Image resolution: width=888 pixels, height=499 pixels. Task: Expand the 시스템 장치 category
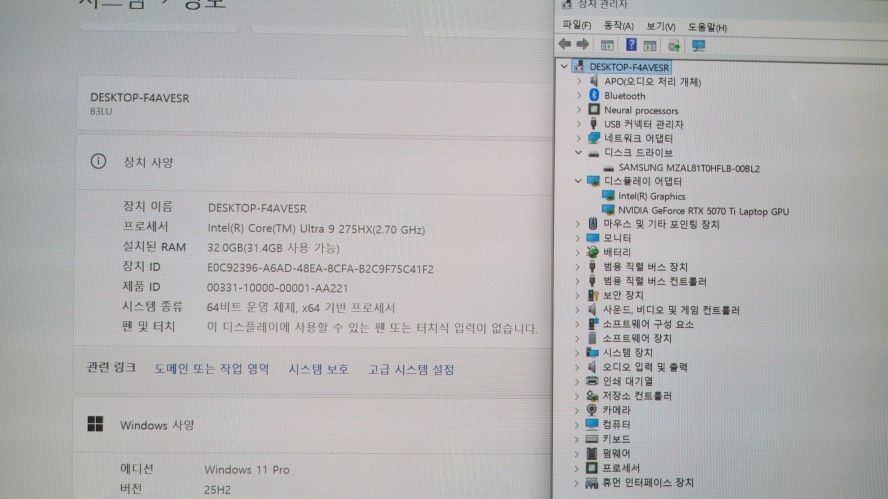coord(577,352)
